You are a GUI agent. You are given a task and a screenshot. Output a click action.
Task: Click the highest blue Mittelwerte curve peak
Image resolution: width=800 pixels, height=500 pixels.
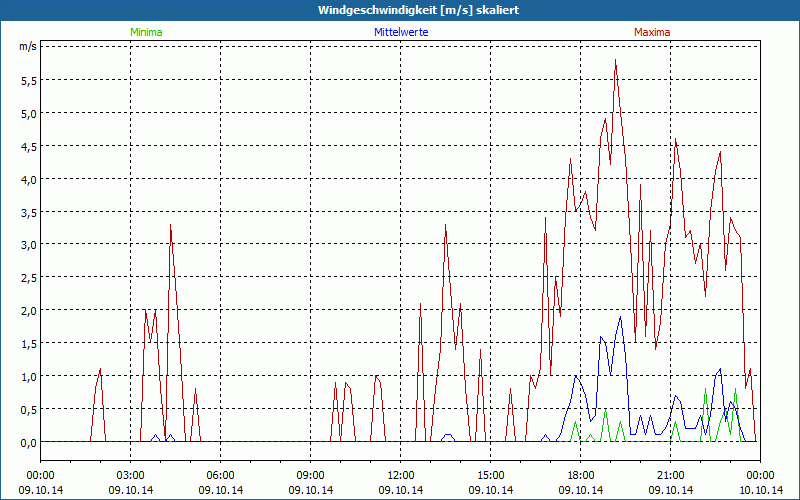pyautogui.click(x=620, y=318)
